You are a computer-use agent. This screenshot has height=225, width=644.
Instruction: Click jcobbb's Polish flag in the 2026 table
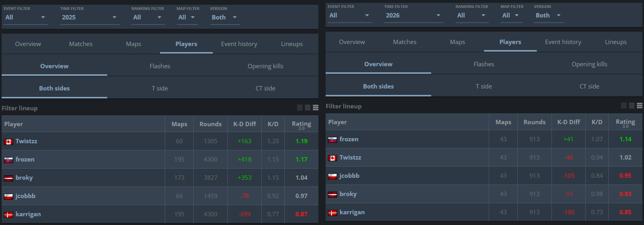tap(332, 176)
